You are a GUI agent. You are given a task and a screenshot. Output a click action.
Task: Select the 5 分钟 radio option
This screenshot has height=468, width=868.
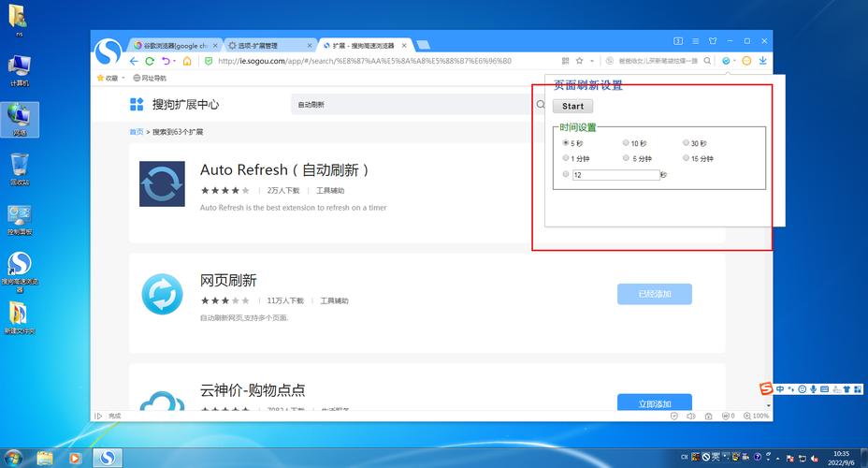(x=626, y=158)
